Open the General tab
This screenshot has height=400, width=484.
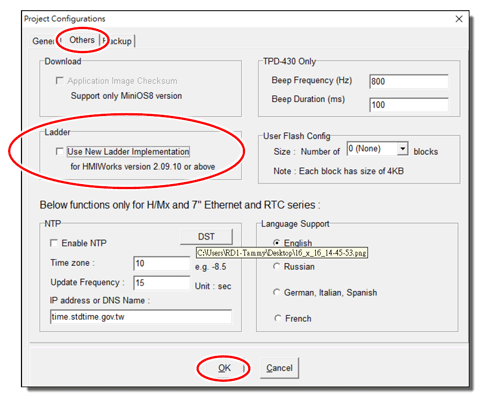coord(43,41)
